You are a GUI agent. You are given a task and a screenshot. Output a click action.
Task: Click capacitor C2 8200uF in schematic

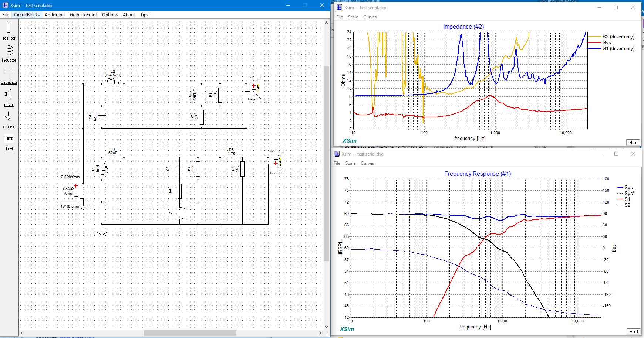point(202,95)
